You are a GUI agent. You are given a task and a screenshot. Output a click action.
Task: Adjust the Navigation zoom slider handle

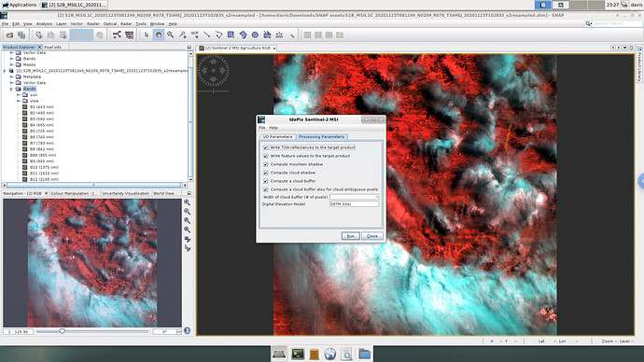[62, 331]
